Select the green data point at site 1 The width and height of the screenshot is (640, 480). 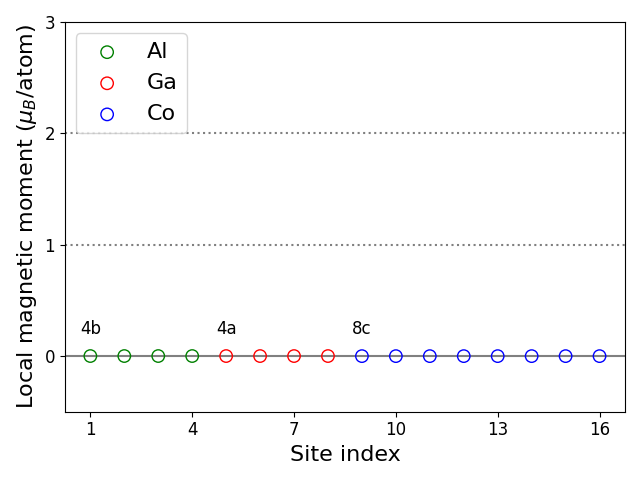(90, 356)
